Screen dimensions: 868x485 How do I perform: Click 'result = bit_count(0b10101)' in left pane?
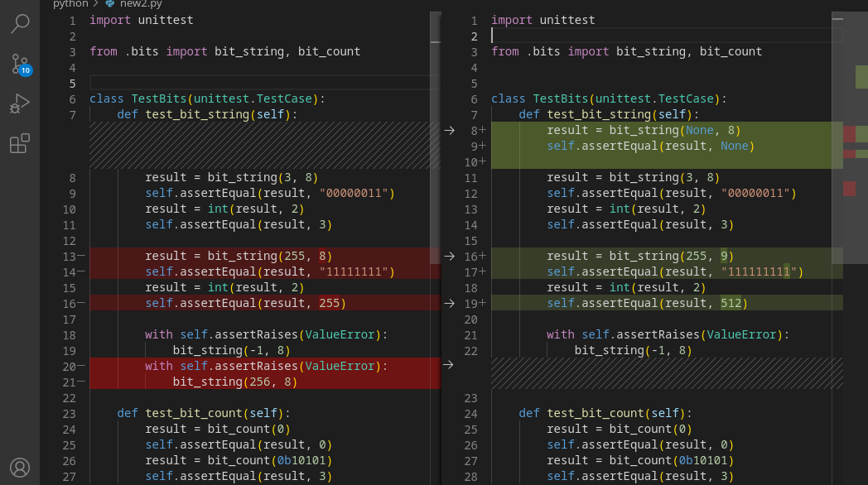(x=239, y=460)
